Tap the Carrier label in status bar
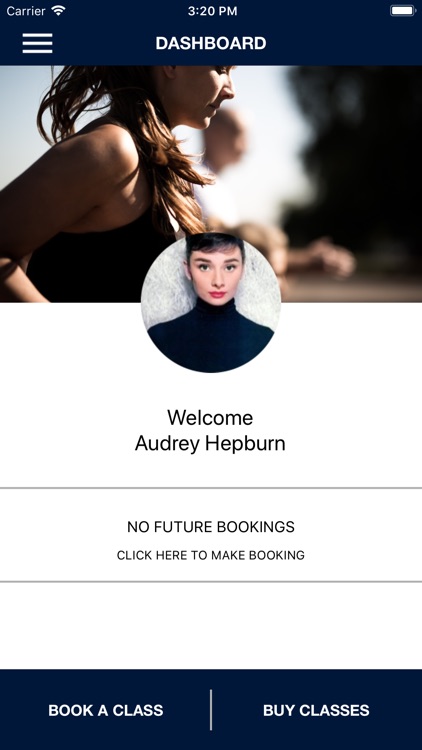The width and height of the screenshot is (422, 750). tap(26, 11)
